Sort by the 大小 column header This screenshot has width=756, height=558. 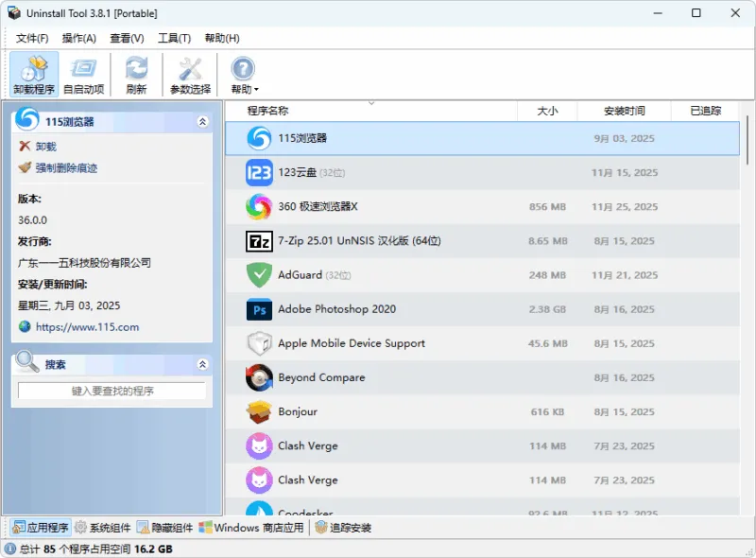547,111
